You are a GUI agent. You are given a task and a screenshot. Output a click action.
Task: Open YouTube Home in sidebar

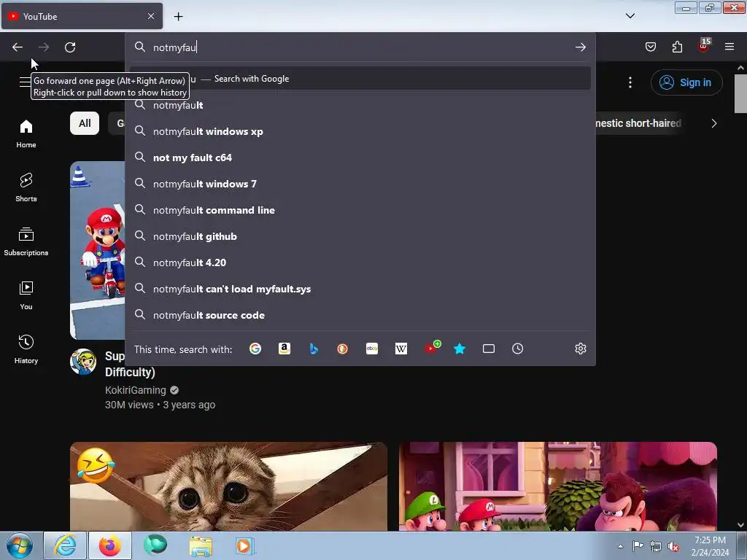26,134
